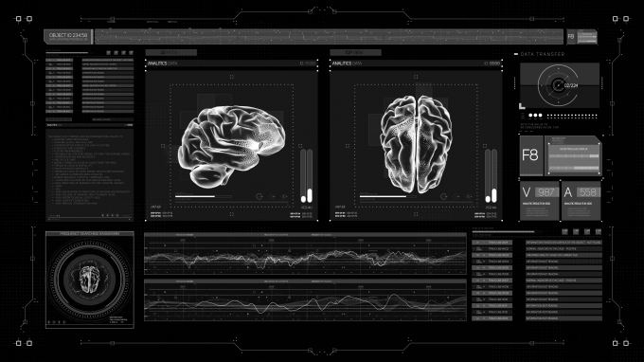
Task: Click the focus bracket icon above side-view brain
Action: coord(232,77)
